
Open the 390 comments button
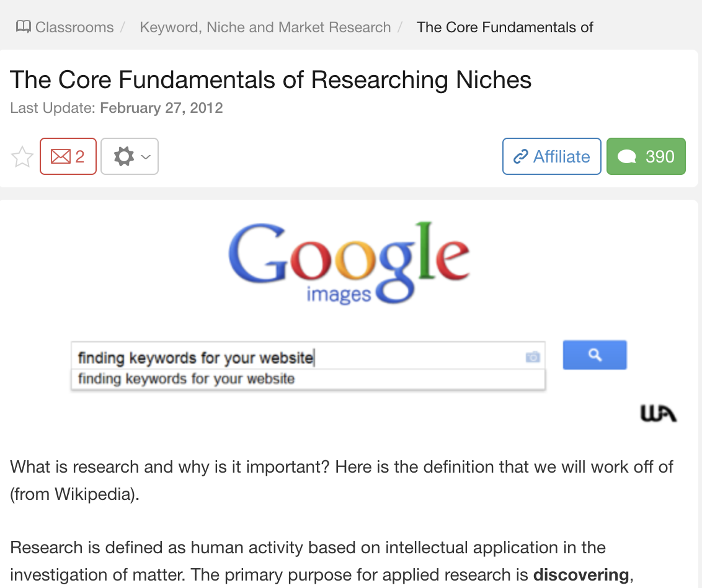point(646,156)
